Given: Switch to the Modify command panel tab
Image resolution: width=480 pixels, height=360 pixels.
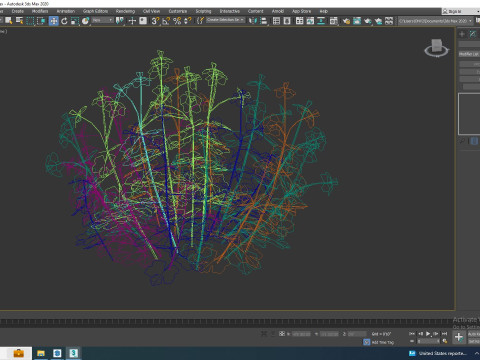Looking at the screenshot, I should [x=473, y=34].
